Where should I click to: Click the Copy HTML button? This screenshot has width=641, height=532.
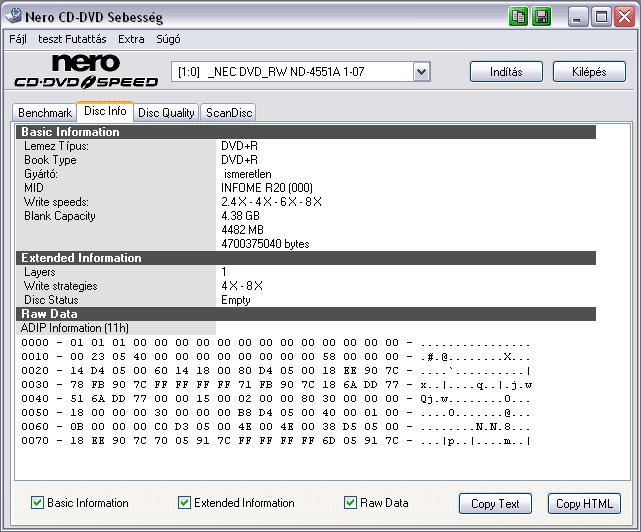coord(584,503)
